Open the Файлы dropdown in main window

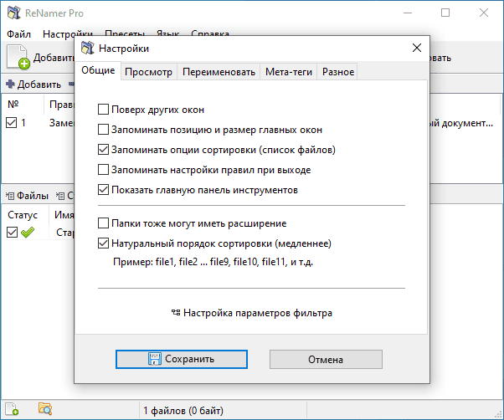pos(27,196)
